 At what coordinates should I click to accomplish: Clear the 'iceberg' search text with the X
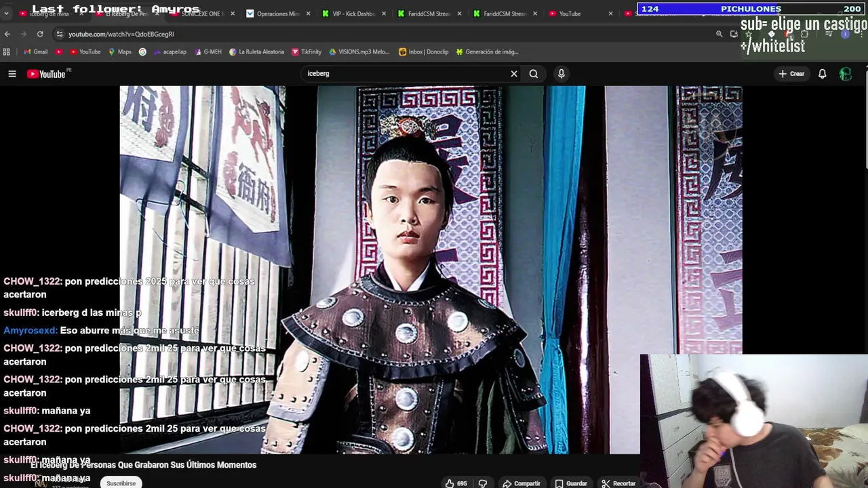(x=514, y=74)
